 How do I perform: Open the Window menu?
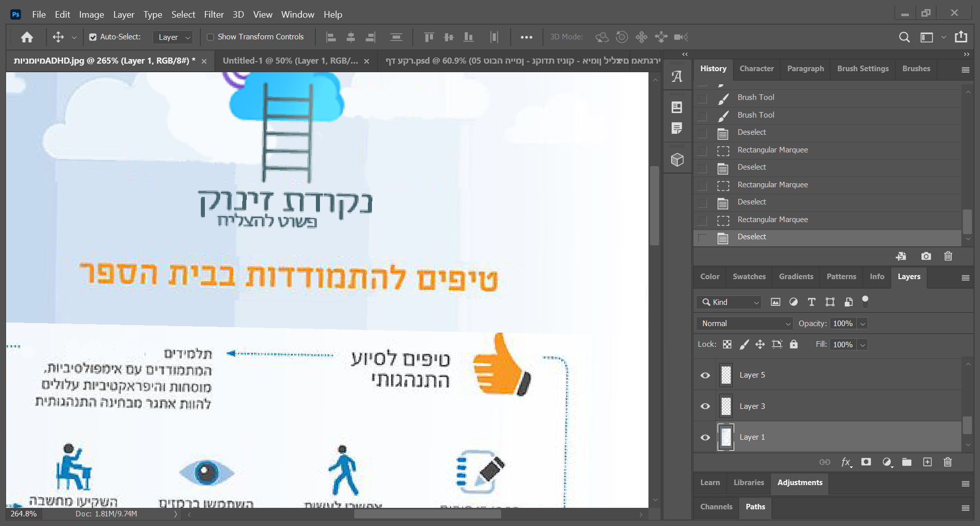pos(298,15)
